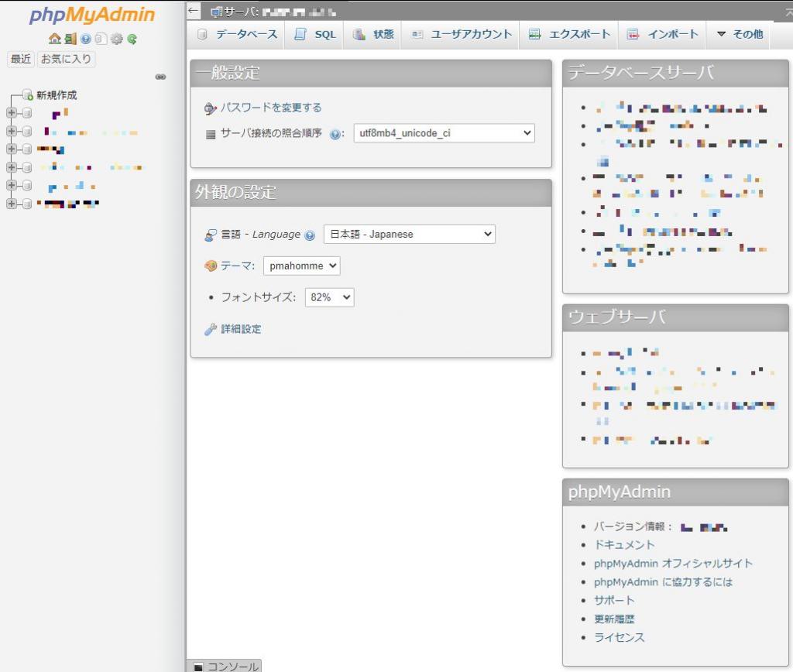This screenshot has height=672, width=793.
Task: Go to home via the house icon
Action: [x=55, y=39]
